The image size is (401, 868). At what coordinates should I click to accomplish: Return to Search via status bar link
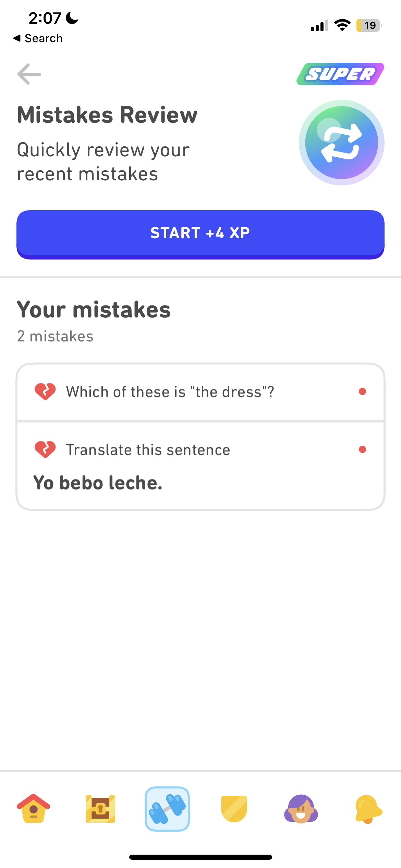[x=38, y=38]
